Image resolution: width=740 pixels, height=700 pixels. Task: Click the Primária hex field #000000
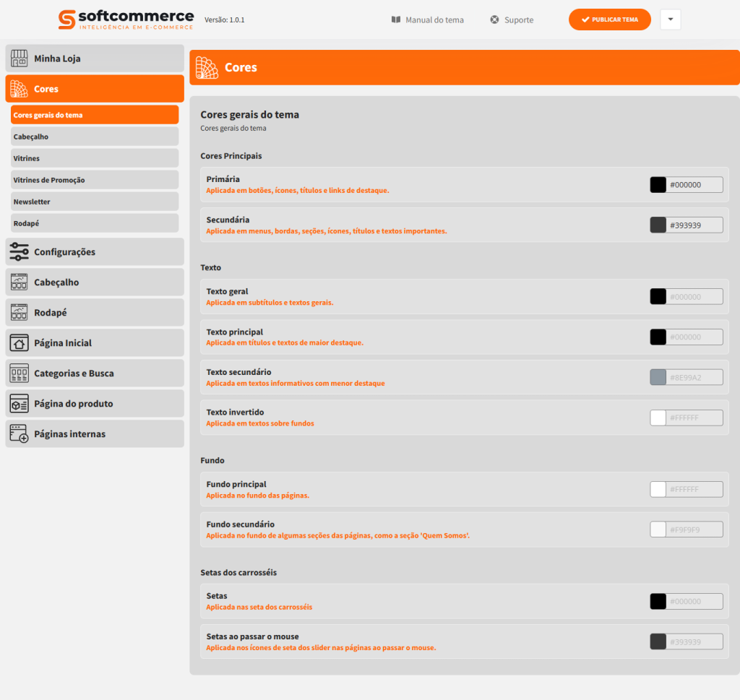(x=694, y=185)
